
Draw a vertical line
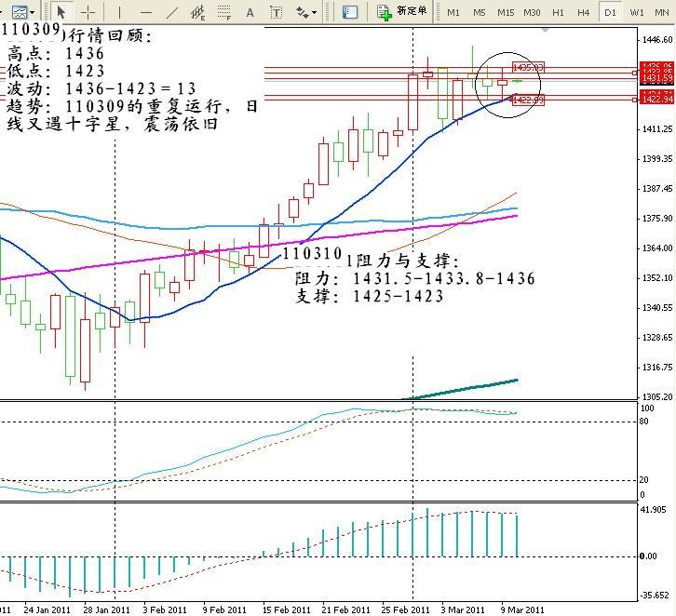[119, 12]
